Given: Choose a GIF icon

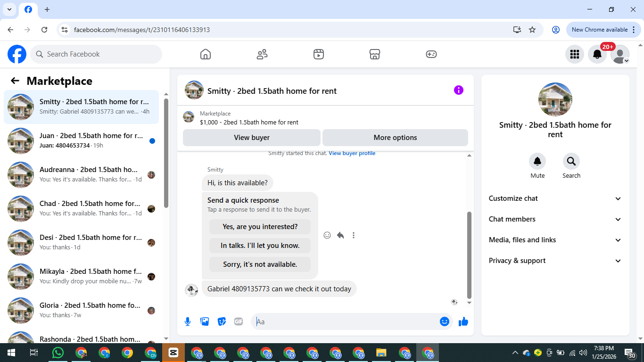Looking at the screenshot, I should tap(239, 321).
